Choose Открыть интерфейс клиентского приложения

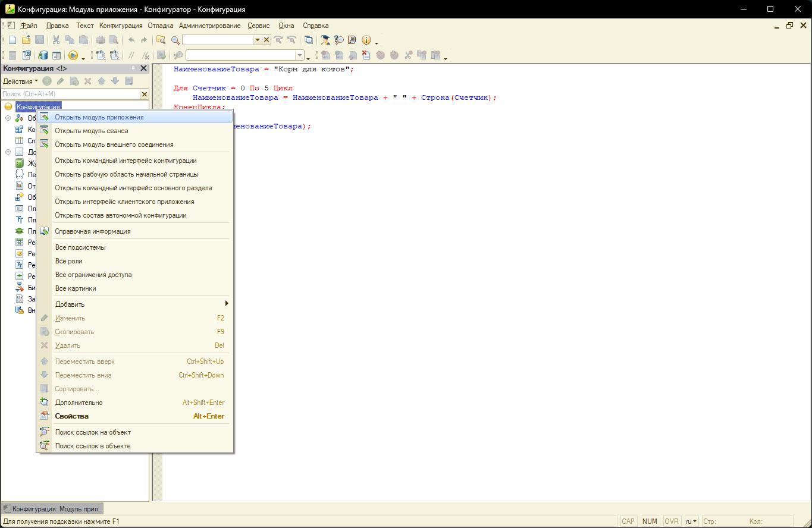pyautogui.click(x=134, y=202)
